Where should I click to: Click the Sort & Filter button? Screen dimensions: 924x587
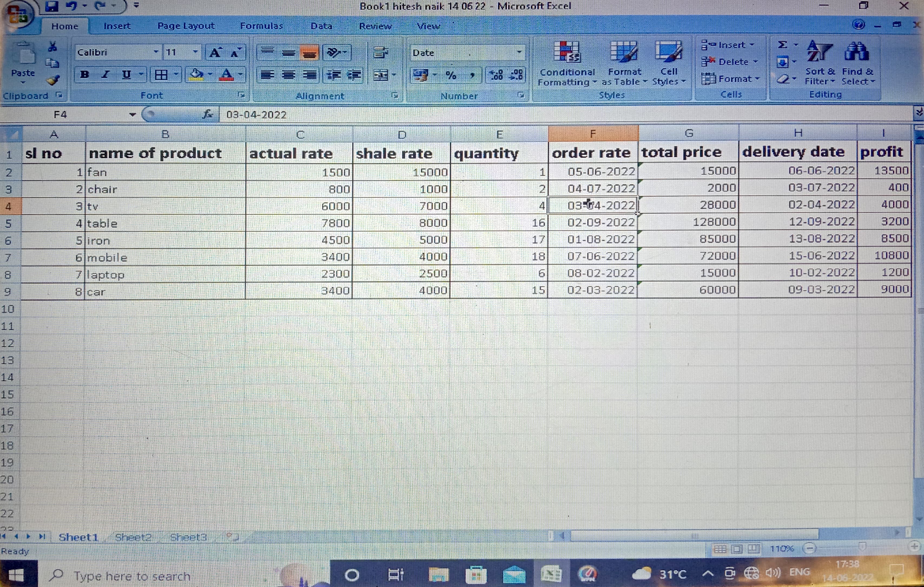(820, 64)
